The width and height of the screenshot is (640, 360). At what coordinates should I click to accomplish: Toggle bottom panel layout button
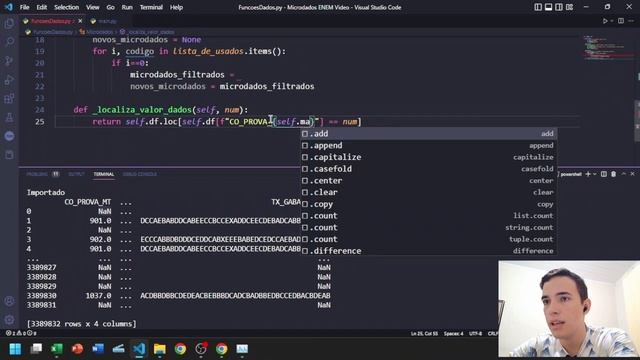click(x=549, y=7)
